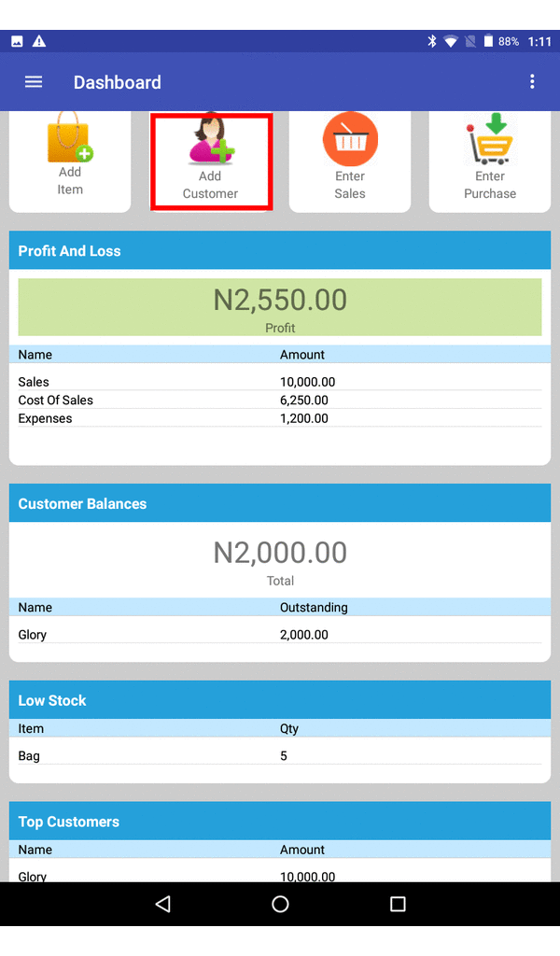The image size is (560, 956).
Task: Select the Glory customer balance row
Action: click(280, 635)
